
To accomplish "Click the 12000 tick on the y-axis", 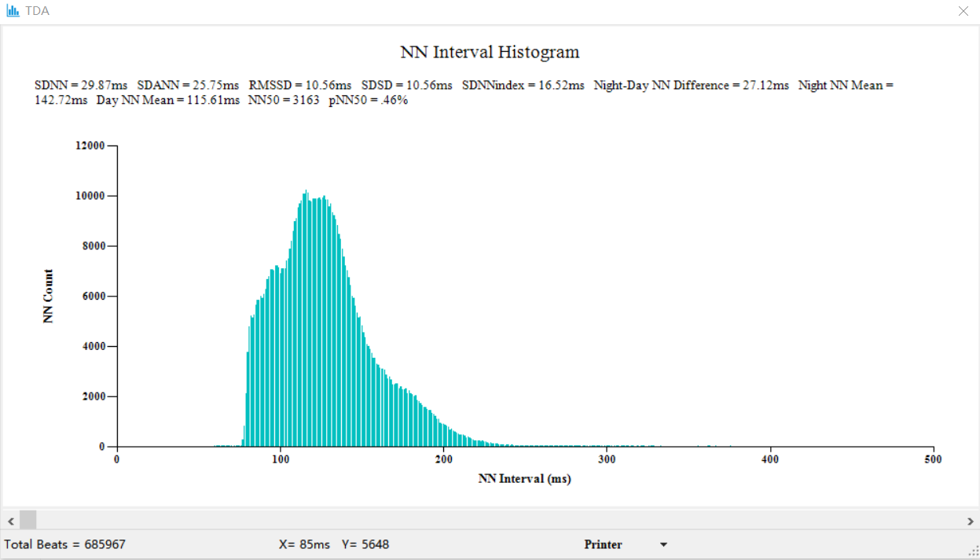I will tap(89, 146).
